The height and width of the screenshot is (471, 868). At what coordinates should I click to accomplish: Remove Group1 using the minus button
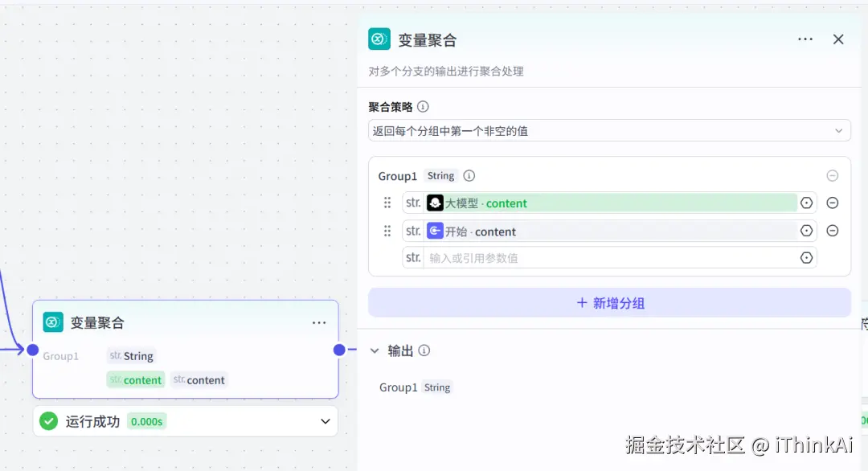coord(833,175)
